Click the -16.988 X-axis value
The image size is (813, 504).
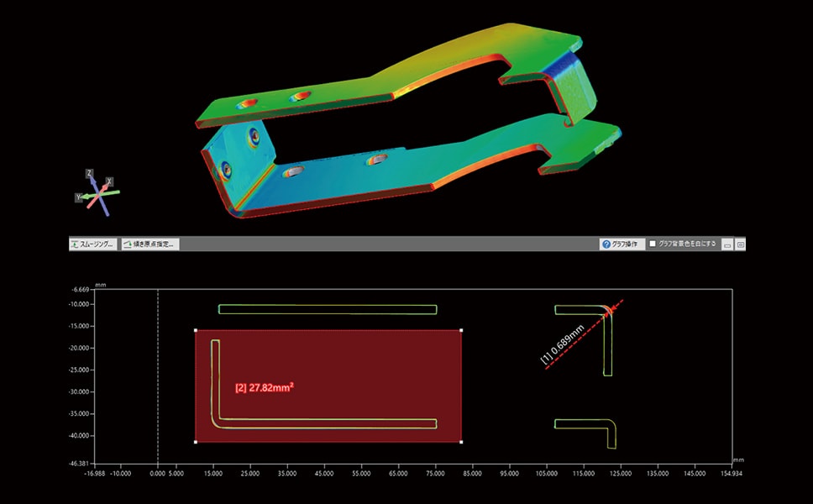coord(95,474)
